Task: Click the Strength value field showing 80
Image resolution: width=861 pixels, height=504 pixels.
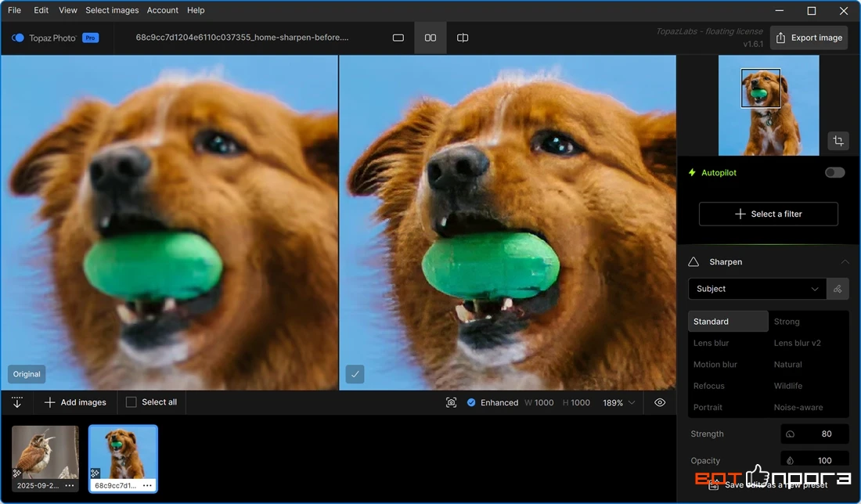Action: click(x=815, y=434)
